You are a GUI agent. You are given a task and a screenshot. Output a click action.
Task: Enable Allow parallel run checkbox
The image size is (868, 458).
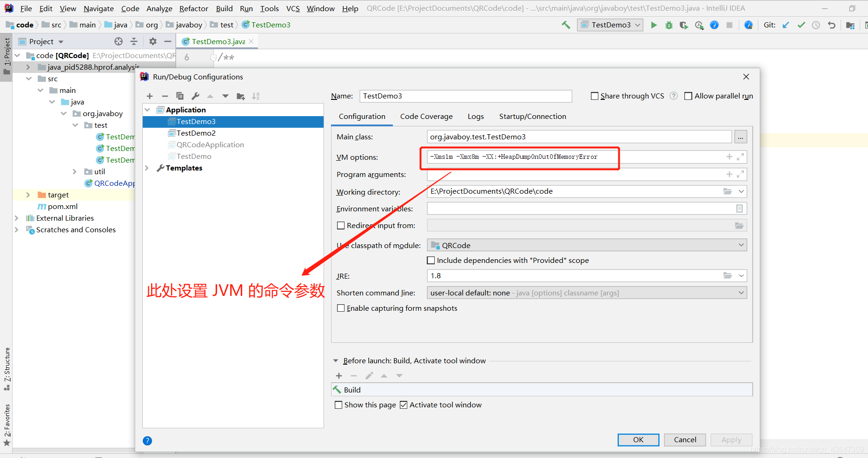pyautogui.click(x=689, y=96)
